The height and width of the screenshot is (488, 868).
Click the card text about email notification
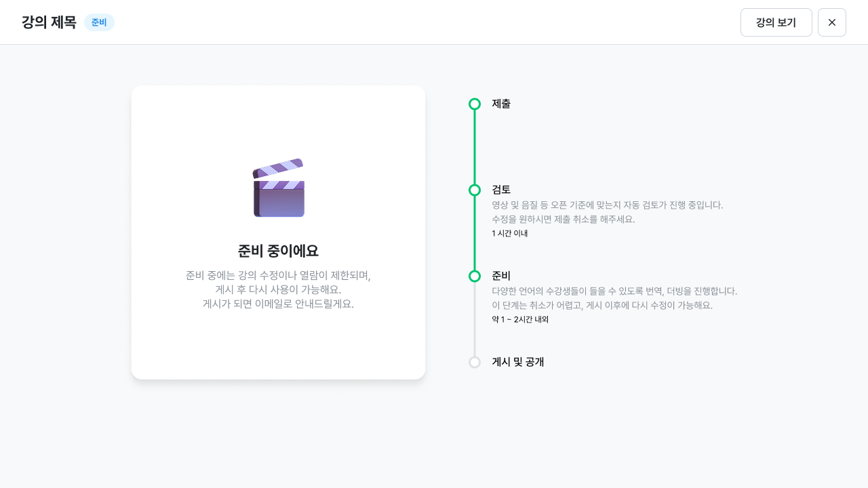(x=278, y=304)
